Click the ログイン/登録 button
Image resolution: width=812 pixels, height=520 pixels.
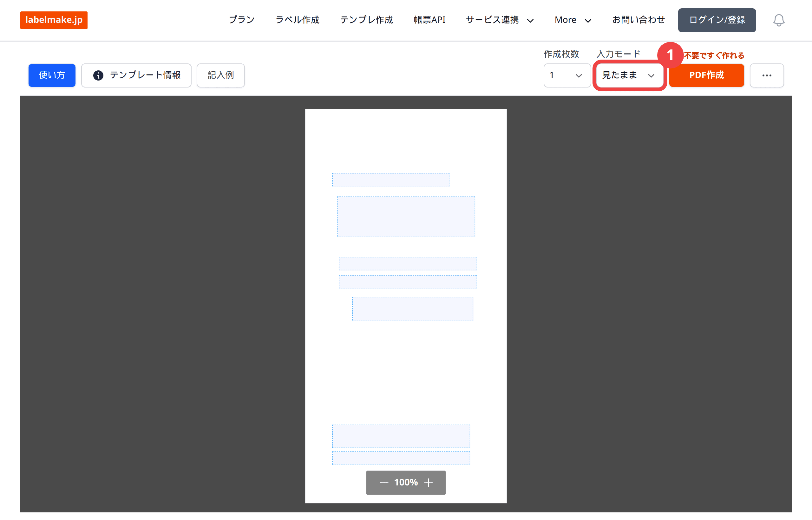click(717, 20)
